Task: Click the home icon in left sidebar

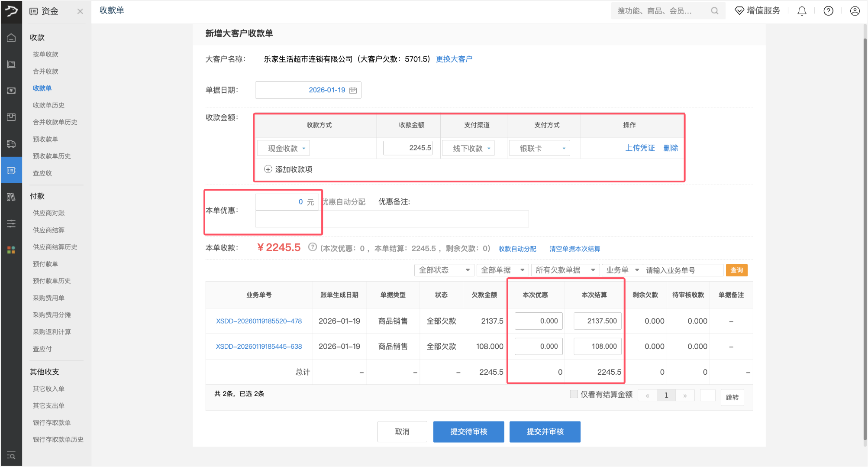Action: click(x=11, y=38)
